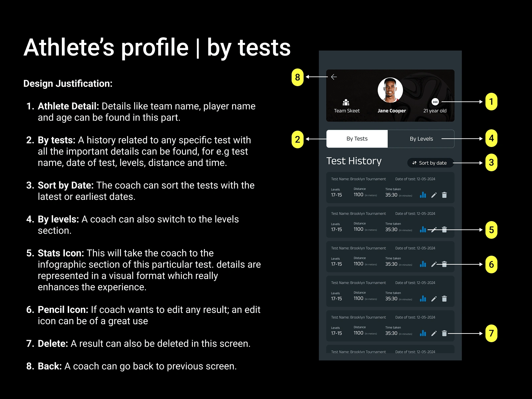The height and width of the screenshot is (399, 532).
Task: Open the first Brooklyn Tournament test card
Action: coord(390,188)
